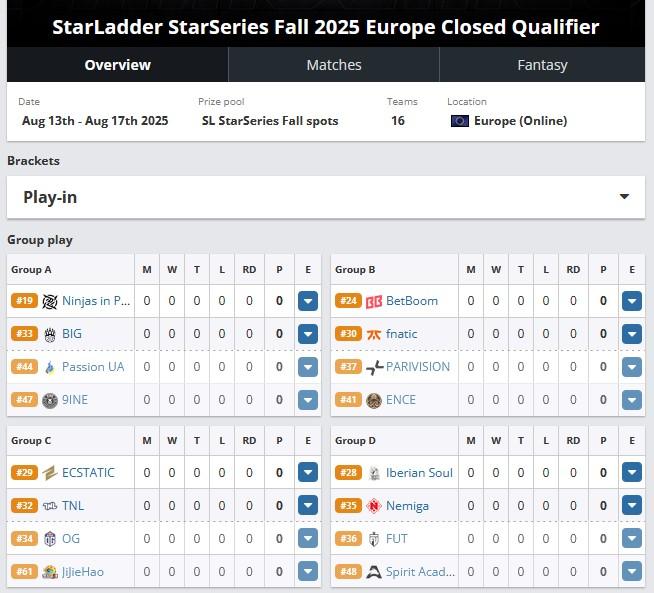This screenshot has width=654, height=593.
Task: Expand JiJieHao row details arrow
Action: [x=308, y=571]
